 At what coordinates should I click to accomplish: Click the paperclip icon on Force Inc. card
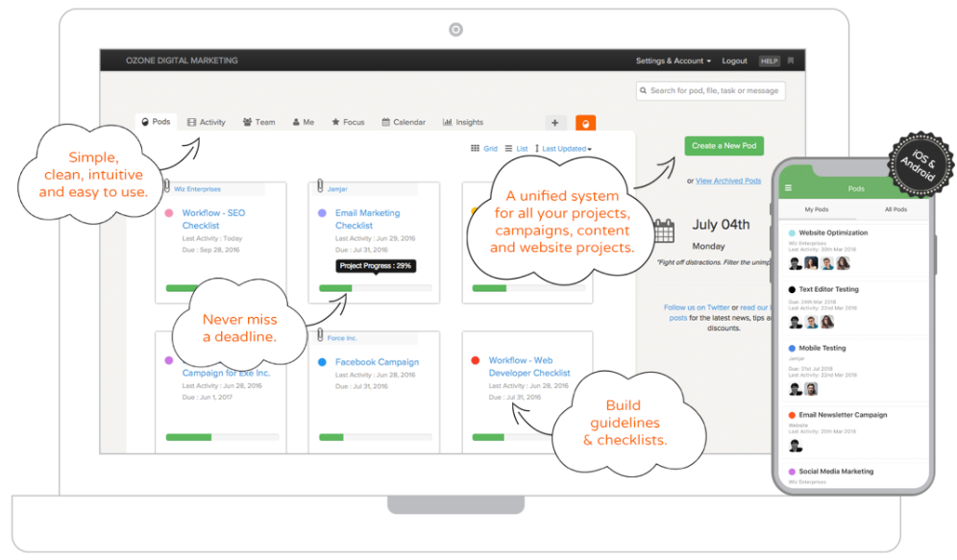tap(320, 335)
